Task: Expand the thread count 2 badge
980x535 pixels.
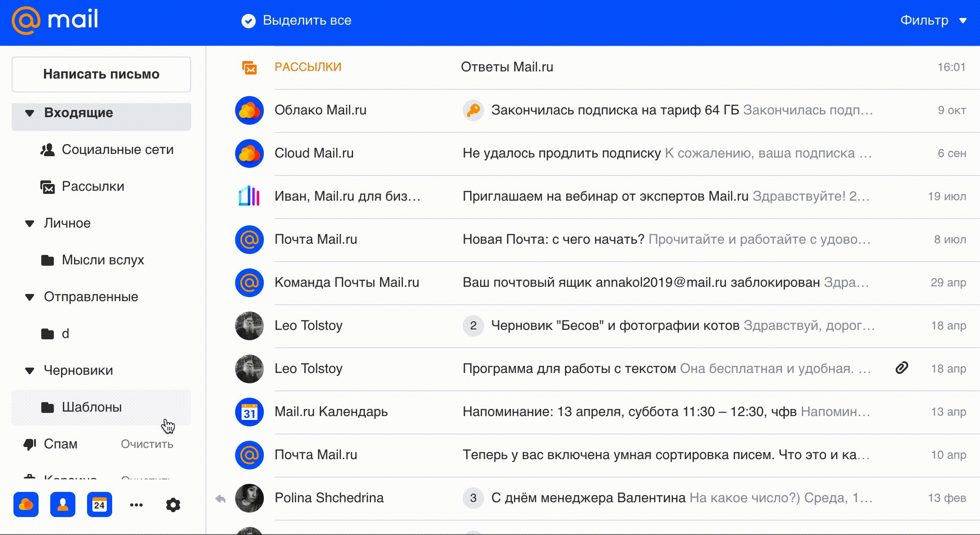Action: pos(473,325)
